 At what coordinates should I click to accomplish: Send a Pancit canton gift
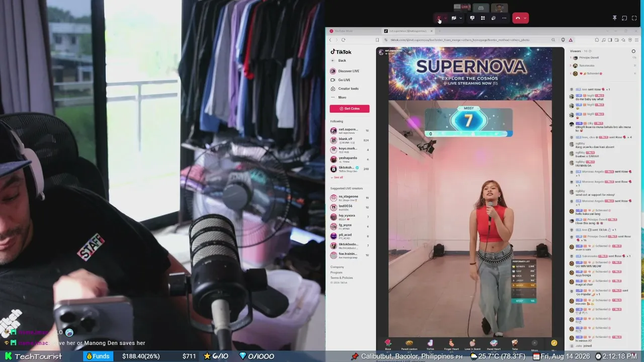409,344
